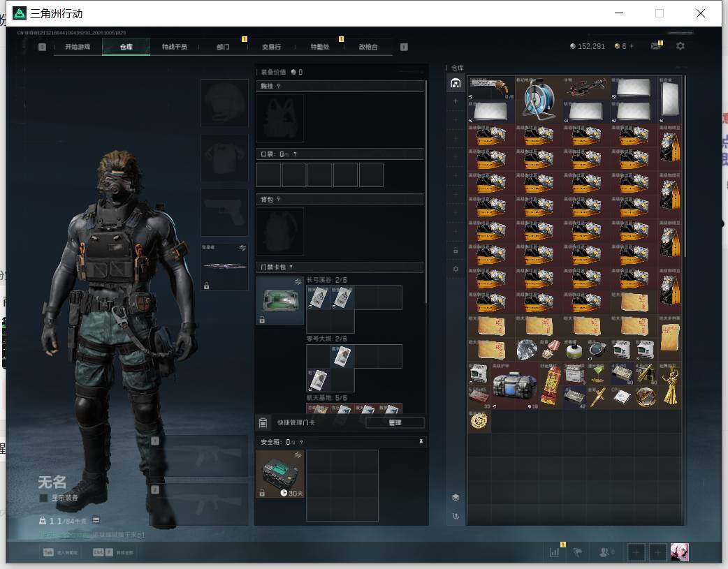
Task: Open the friends icon in the bottom bar
Action: click(x=604, y=552)
